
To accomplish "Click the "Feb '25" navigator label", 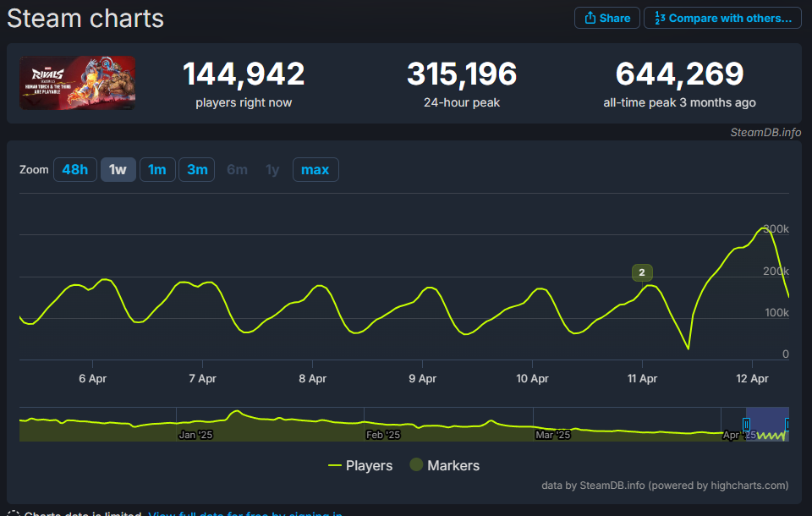I will 383,435.
